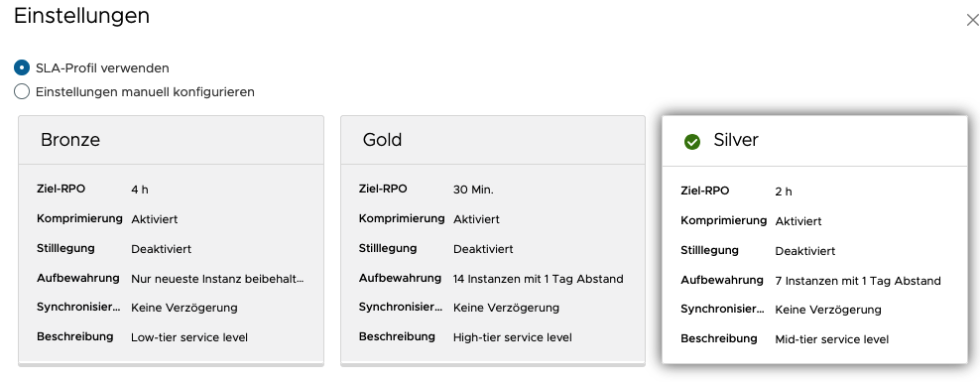Select the Bronze SLA profile card
Image resolution: width=980 pixels, height=384 pixels.
172,239
